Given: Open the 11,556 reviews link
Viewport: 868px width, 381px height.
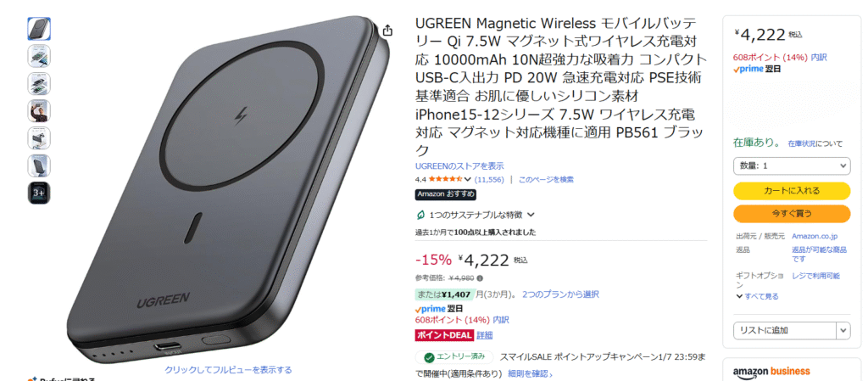Looking at the screenshot, I should (x=489, y=179).
